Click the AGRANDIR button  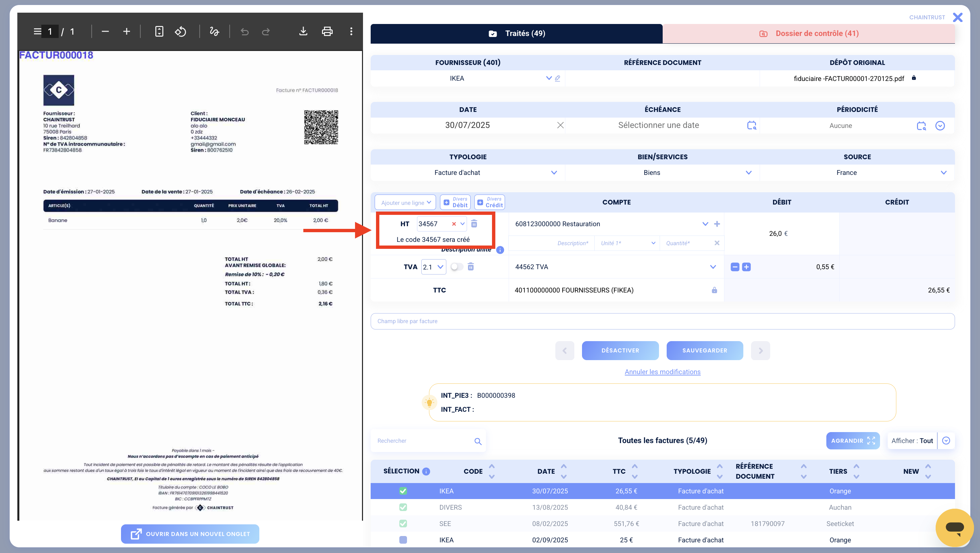pos(853,441)
